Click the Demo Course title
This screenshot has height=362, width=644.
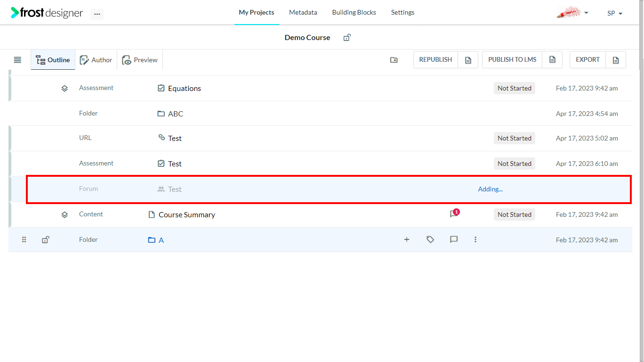pos(307,38)
